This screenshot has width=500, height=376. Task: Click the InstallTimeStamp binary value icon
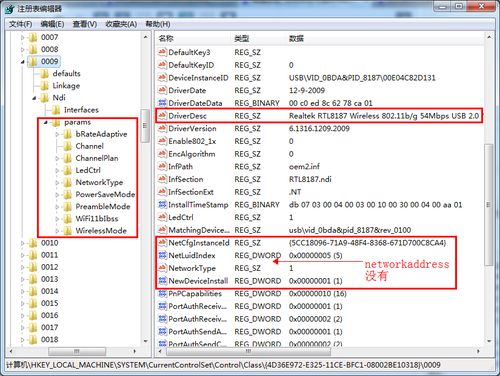162,205
